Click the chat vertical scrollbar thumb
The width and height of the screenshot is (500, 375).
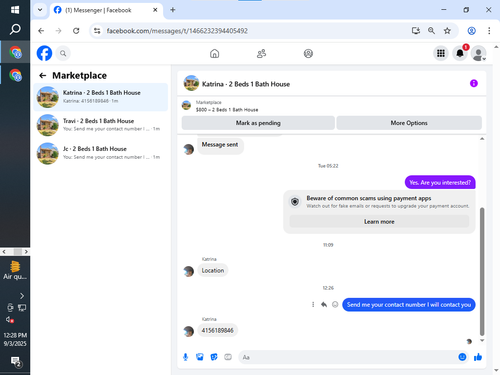pos(482,271)
